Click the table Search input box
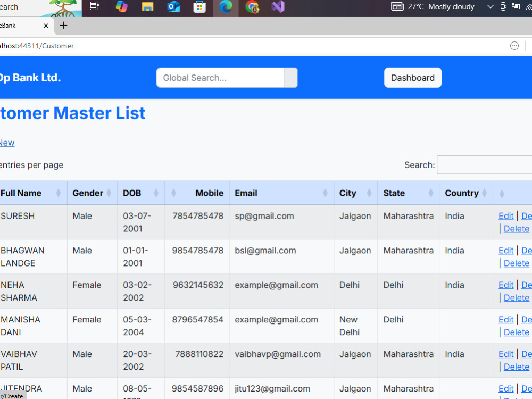 click(x=485, y=165)
